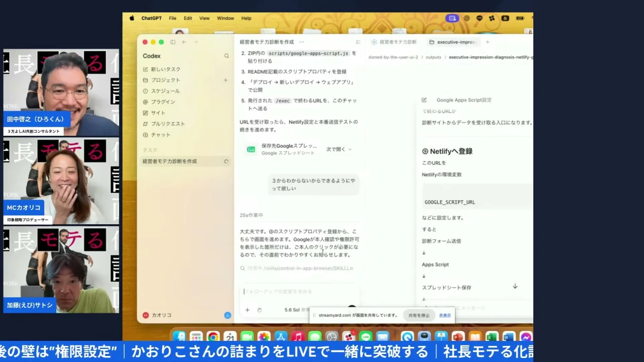Viewport: 644px width, 362px height.
Task: Click the attach plus icon in the composer
Action: [247, 310]
